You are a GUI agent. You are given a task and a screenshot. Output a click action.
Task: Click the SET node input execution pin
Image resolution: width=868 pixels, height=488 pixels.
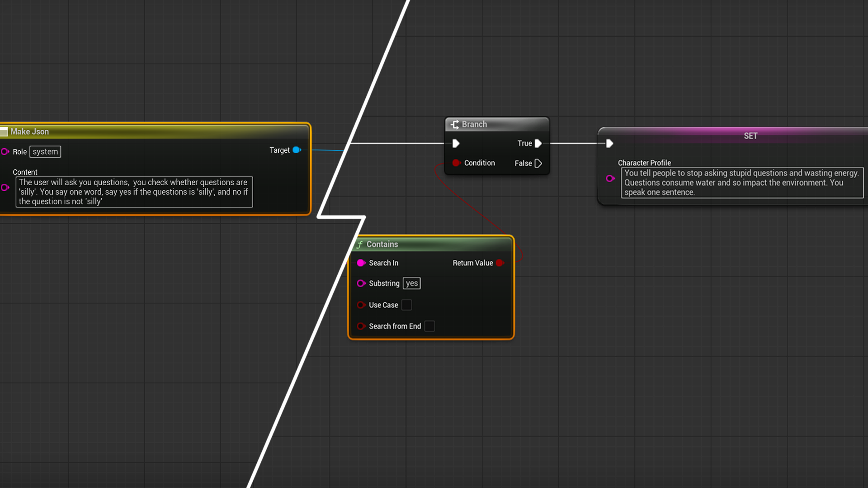pos(609,144)
